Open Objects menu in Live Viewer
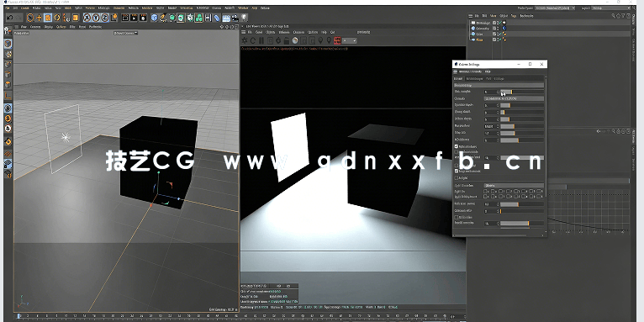This screenshot has height=322, width=644. tap(270, 32)
